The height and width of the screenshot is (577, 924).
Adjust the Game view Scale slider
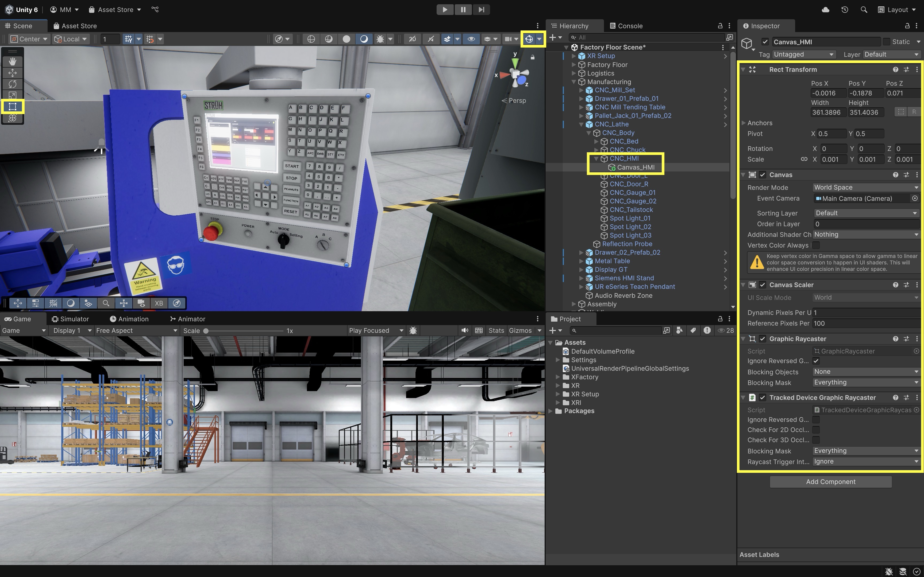point(206,331)
